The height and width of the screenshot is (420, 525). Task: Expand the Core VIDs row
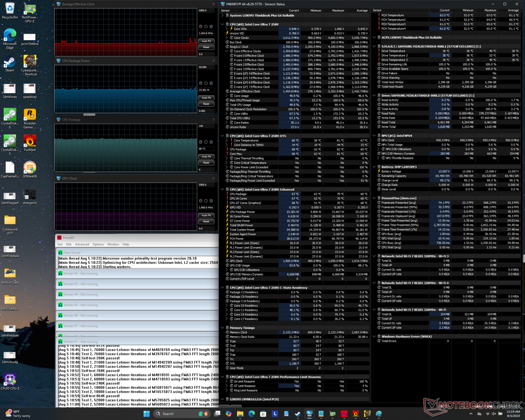tap(226, 29)
